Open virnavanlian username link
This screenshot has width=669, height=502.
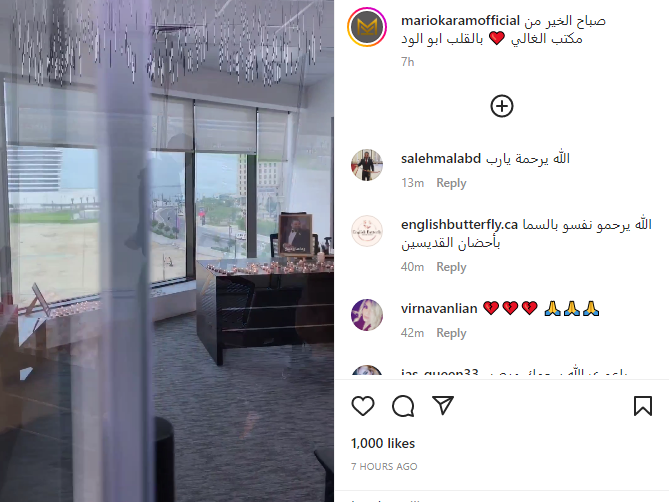click(x=439, y=308)
